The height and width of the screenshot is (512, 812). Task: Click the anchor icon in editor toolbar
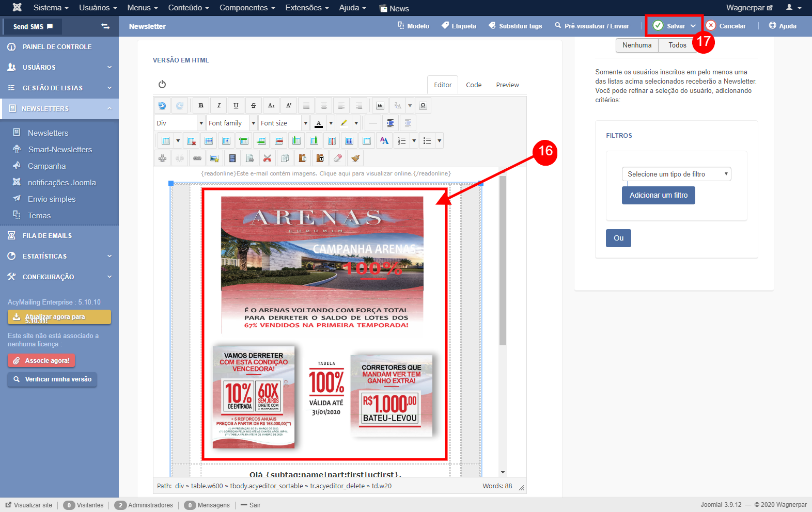click(x=162, y=158)
